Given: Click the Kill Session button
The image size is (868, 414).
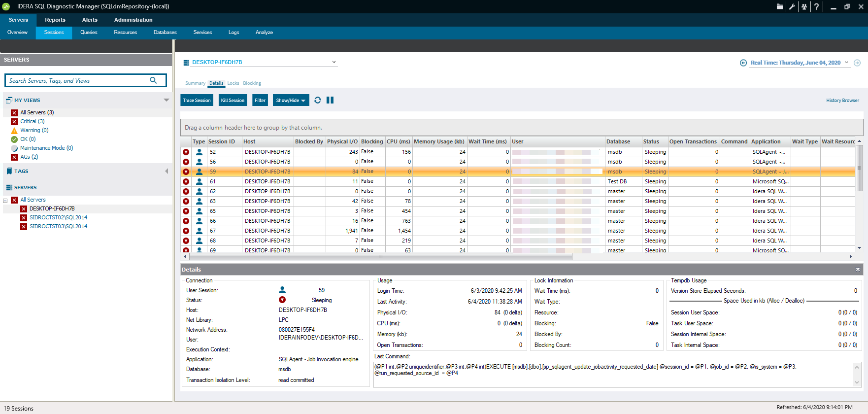Looking at the screenshot, I should coord(233,100).
